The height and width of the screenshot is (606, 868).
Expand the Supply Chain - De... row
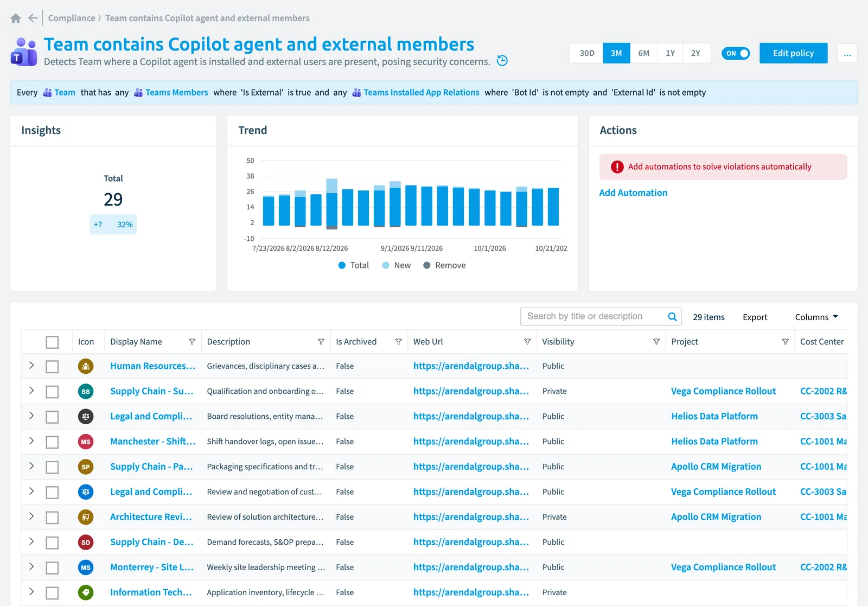pyautogui.click(x=31, y=541)
